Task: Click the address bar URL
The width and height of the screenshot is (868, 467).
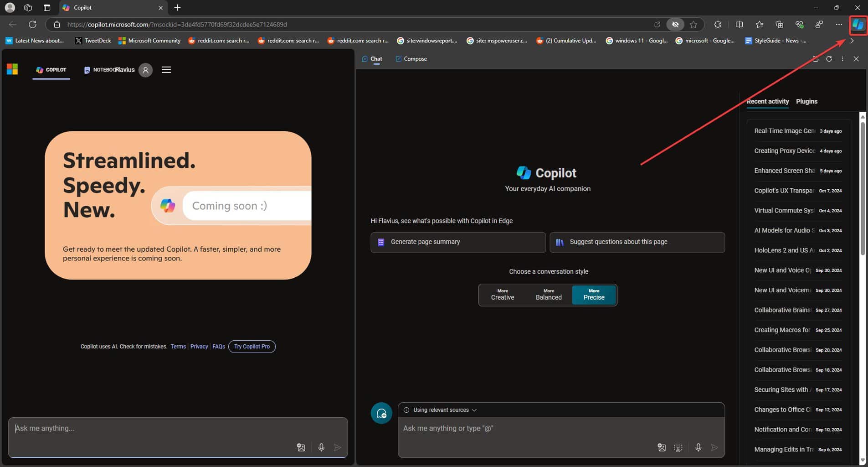Action: pos(177,25)
